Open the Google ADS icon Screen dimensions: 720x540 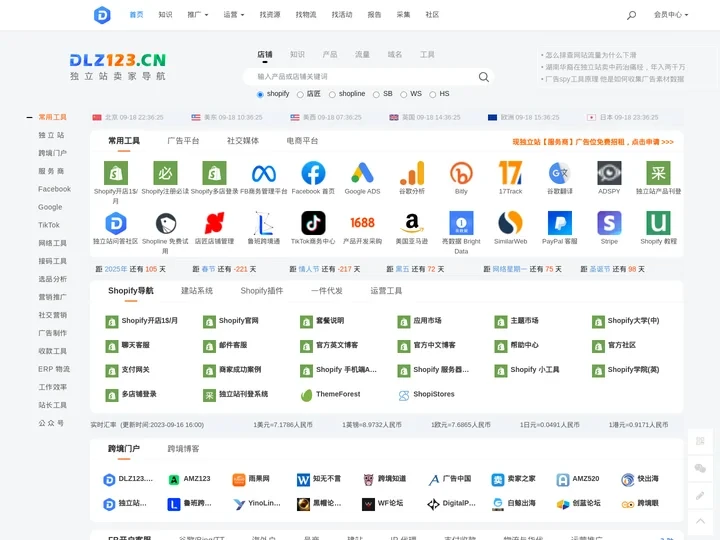(362, 173)
